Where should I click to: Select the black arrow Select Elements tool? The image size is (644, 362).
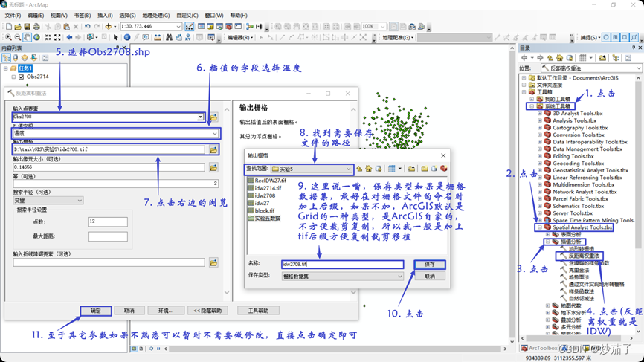(x=116, y=37)
